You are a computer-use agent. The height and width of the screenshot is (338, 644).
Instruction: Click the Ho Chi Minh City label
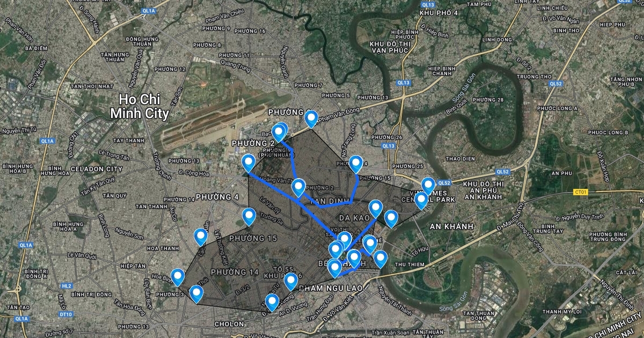tap(140, 106)
